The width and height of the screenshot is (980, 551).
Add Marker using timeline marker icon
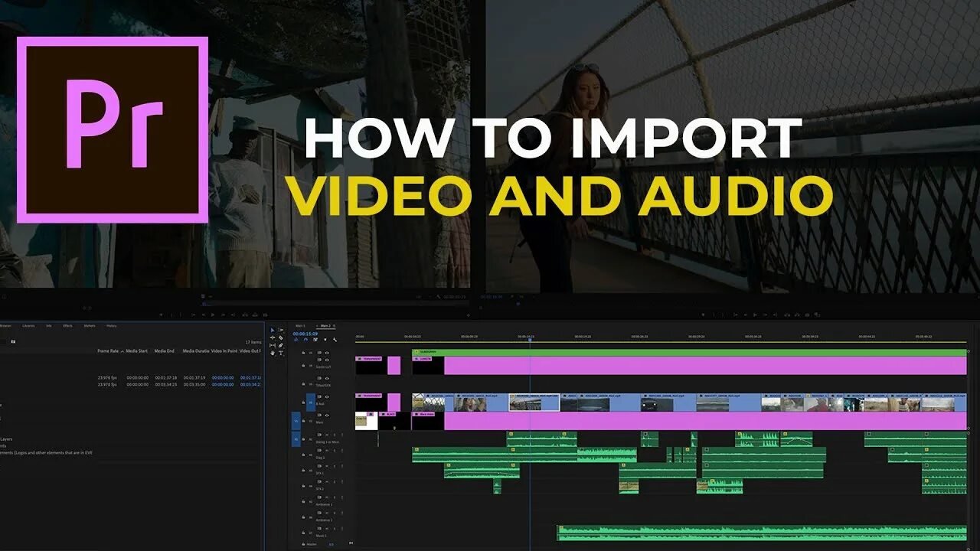tap(325, 340)
